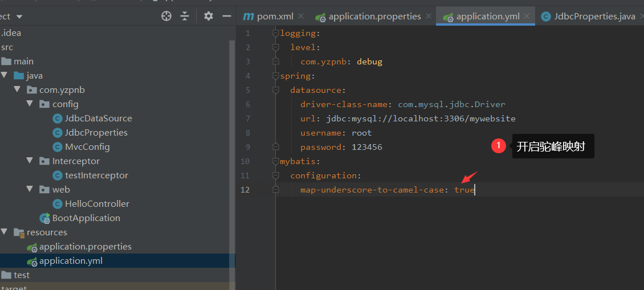Fold the level block at line 2
The height and width of the screenshot is (290, 644).
coord(276,48)
